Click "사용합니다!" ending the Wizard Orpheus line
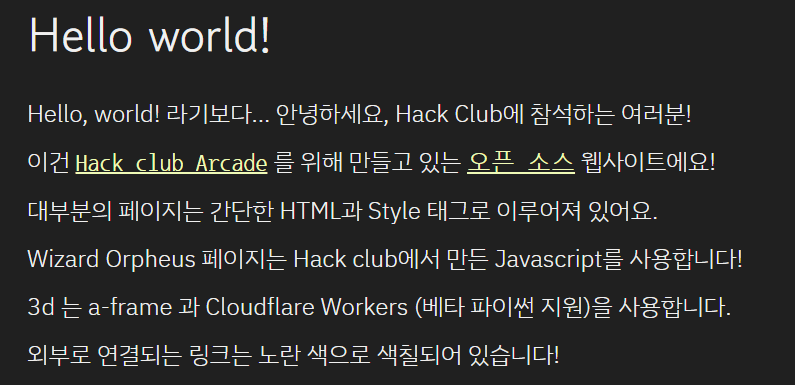The width and height of the screenshot is (795, 385). coord(685,260)
